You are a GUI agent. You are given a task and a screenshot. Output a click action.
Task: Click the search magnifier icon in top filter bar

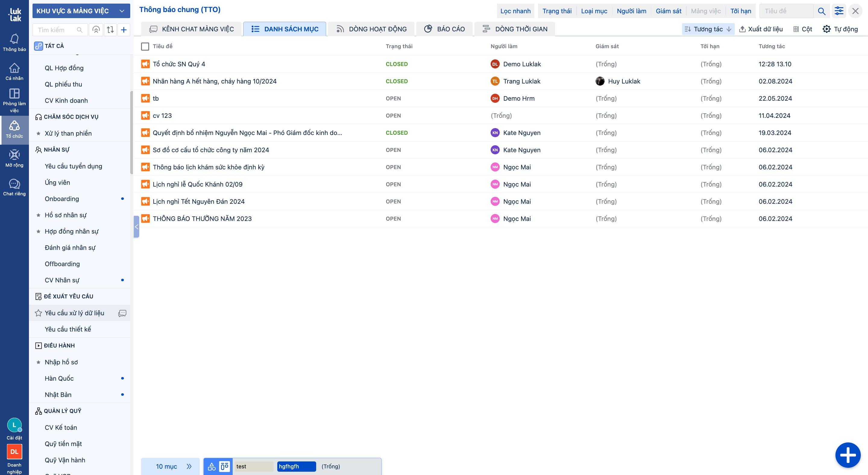tap(822, 11)
